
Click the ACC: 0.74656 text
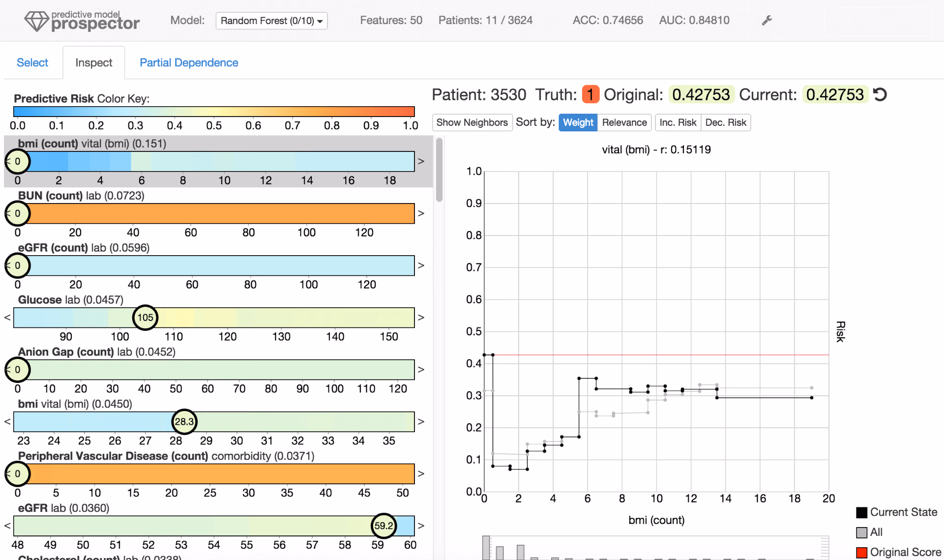(608, 20)
